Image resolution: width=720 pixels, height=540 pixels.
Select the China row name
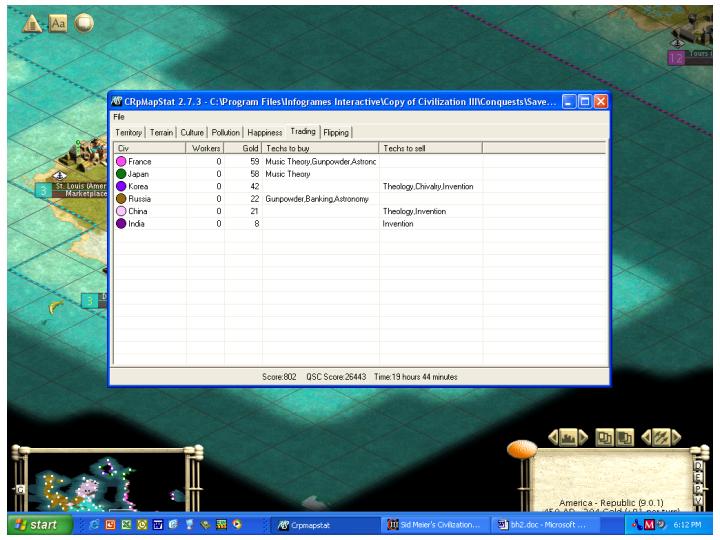[137, 211]
